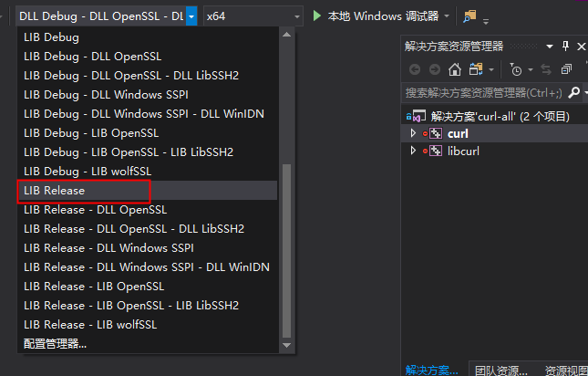Open the solution configuration dropdown arrow
Viewport: 588px width, 376px height.
191,16
